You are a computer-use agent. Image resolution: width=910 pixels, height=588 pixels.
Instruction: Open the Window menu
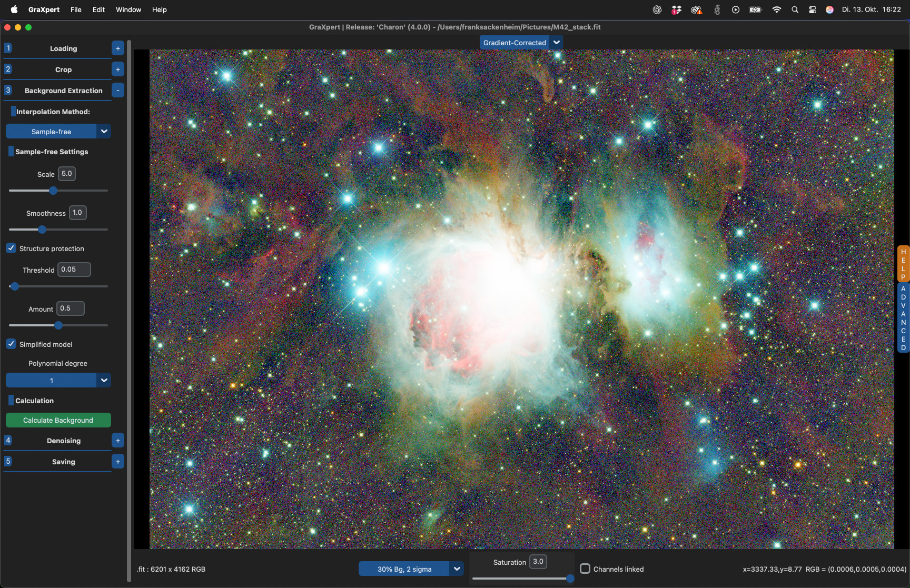[x=128, y=9]
